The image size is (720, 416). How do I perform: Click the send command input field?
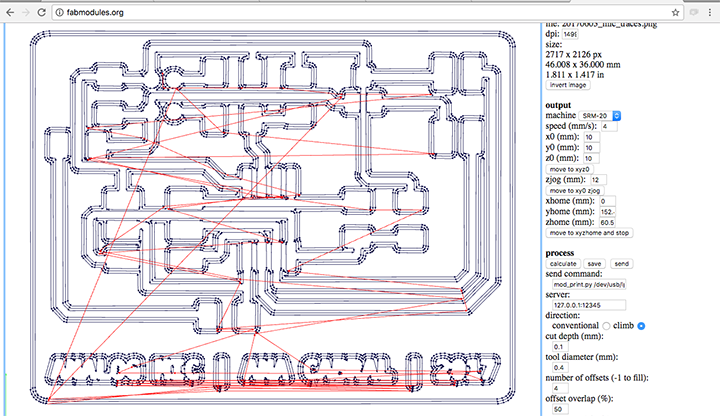coord(589,285)
